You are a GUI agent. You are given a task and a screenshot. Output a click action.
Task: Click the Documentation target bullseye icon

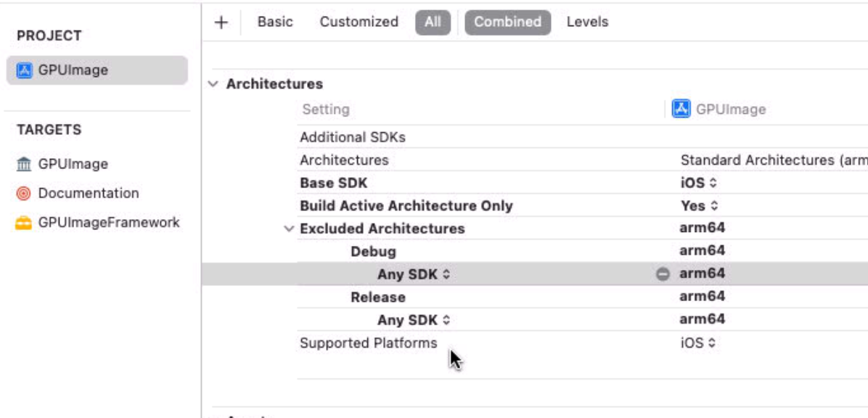tap(24, 194)
